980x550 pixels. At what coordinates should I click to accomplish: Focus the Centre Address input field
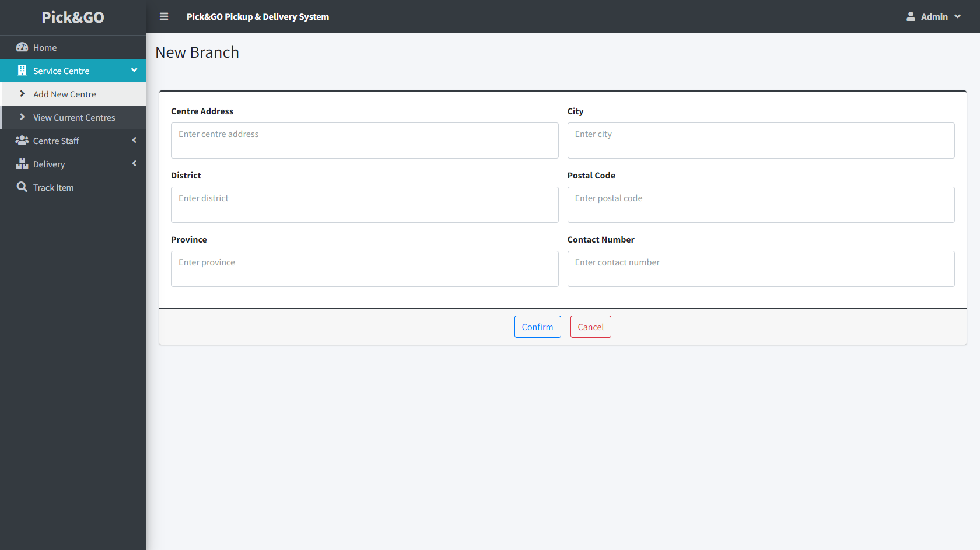pos(365,141)
